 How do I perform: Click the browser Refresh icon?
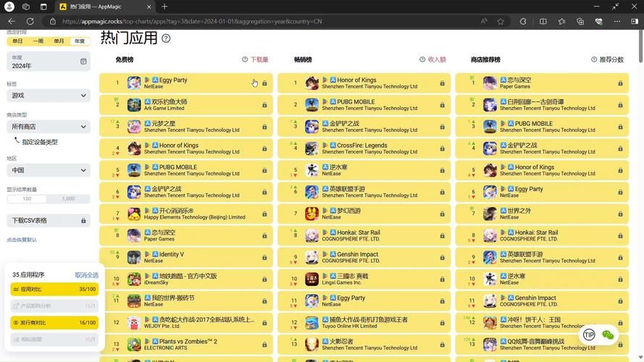click(x=30, y=21)
